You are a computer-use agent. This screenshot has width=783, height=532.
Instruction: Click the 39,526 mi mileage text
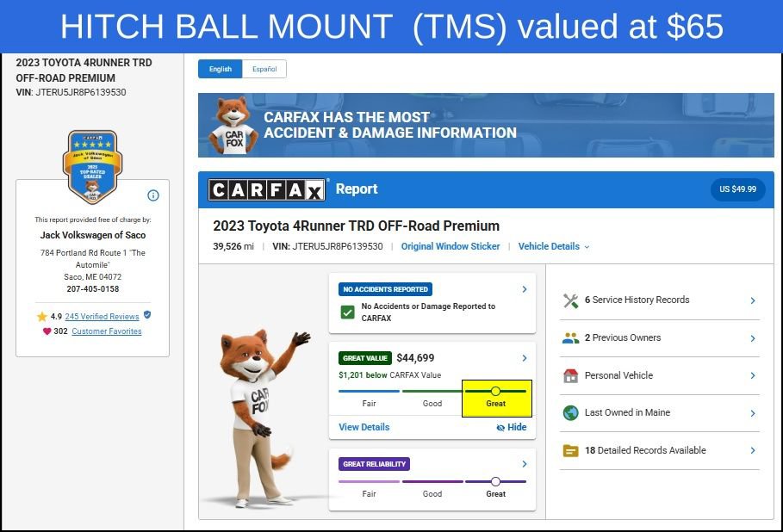[x=233, y=246]
